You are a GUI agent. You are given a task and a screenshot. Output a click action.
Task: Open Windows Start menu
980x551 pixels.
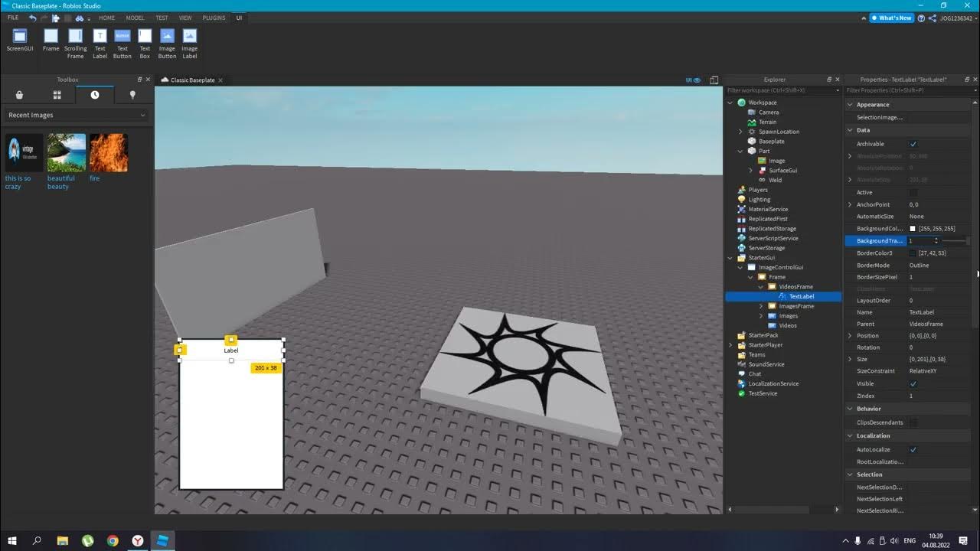coord(12,540)
